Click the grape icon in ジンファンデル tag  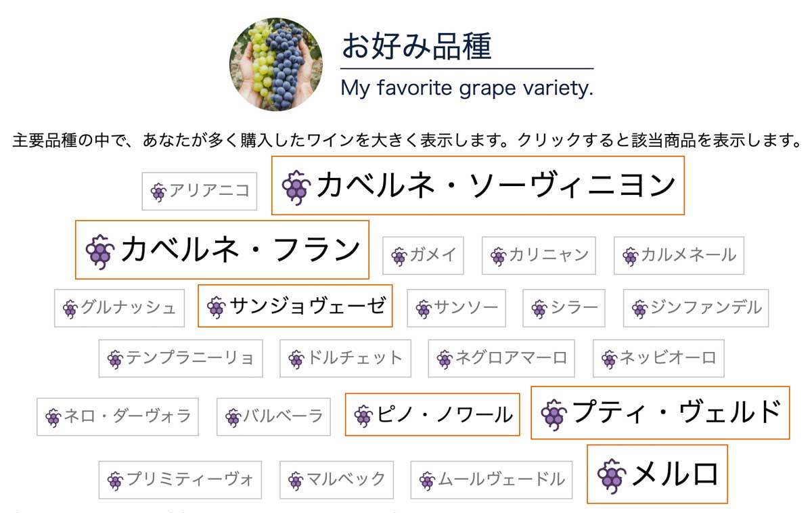pyautogui.click(x=639, y=309)
